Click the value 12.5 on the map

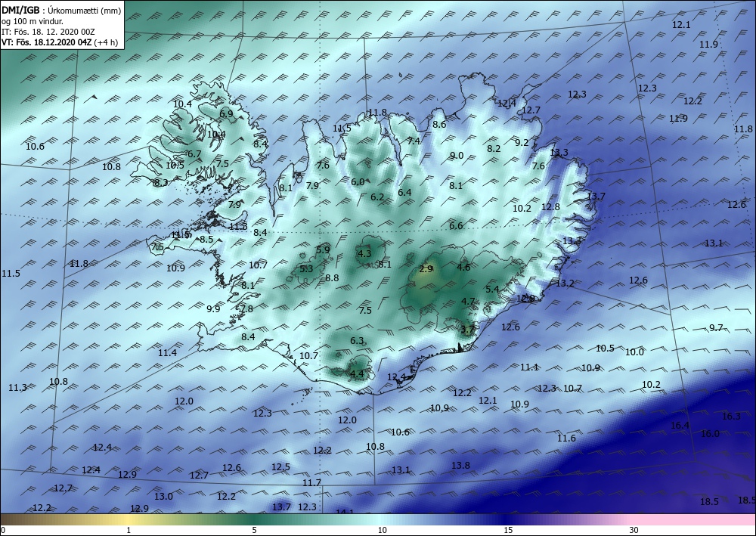(x=280, y=466)
